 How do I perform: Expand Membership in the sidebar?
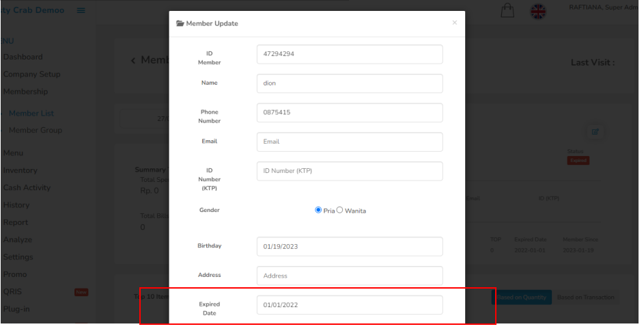click(x=25, y=92)
